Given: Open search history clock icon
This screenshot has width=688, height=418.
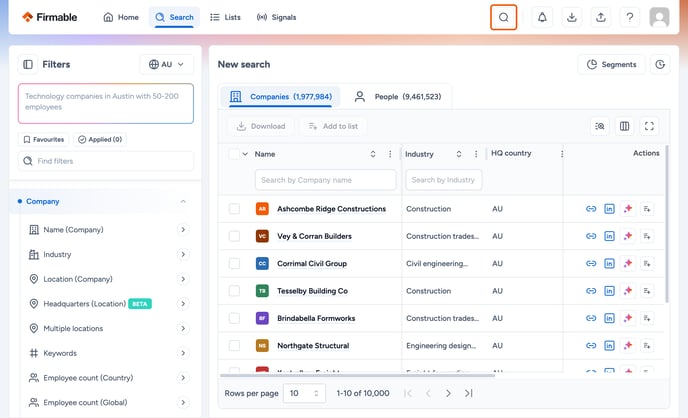Looking at the screenshot, I should click(x=660, y=64).
